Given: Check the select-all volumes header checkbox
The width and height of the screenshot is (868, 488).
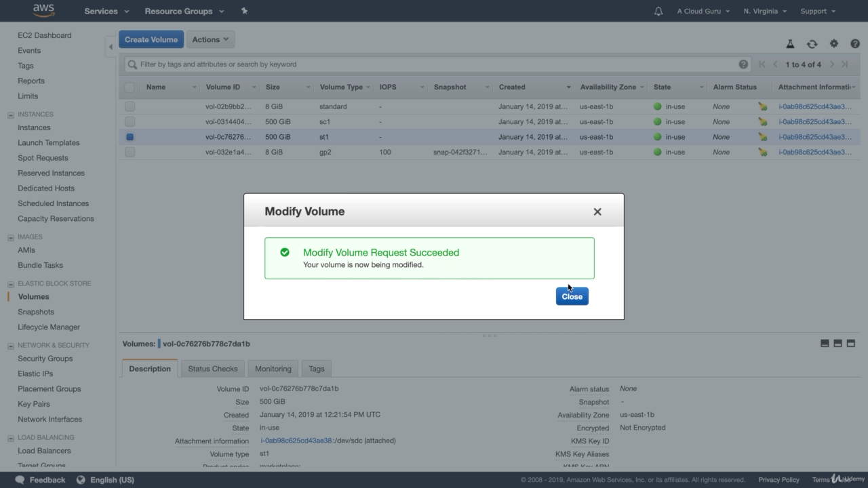Looking at the screenshot, I should point(130,87).
